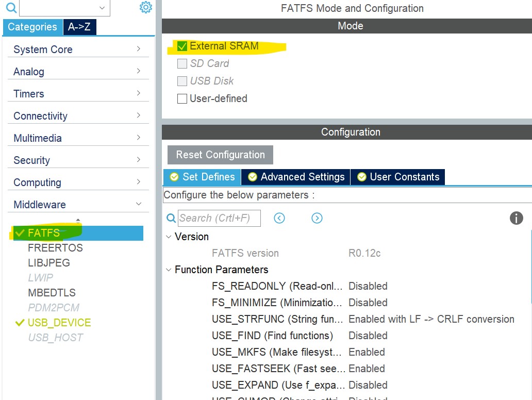Change the LF -> CRLF conversion value
Viewport: 532px width, 400px height.
[431, 319]
